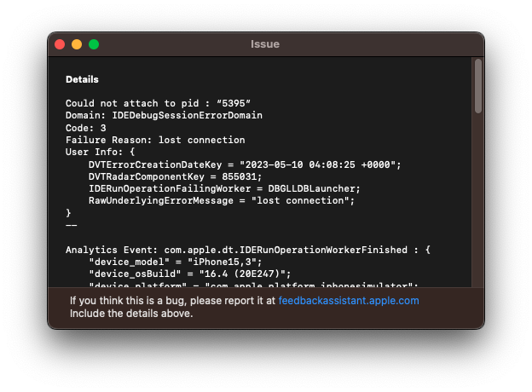532x392 pixels.
Task: Click the IDERunOperationFailingWorker line
Action: pyautogui.click(x=224, y=188)
